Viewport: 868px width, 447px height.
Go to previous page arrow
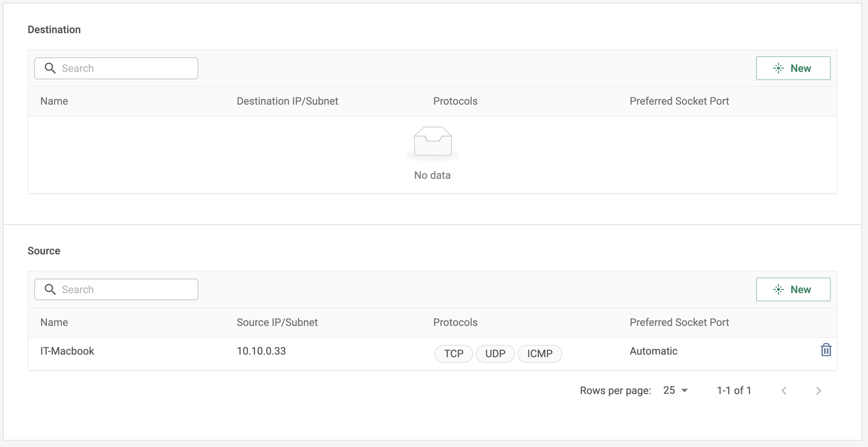784,391
